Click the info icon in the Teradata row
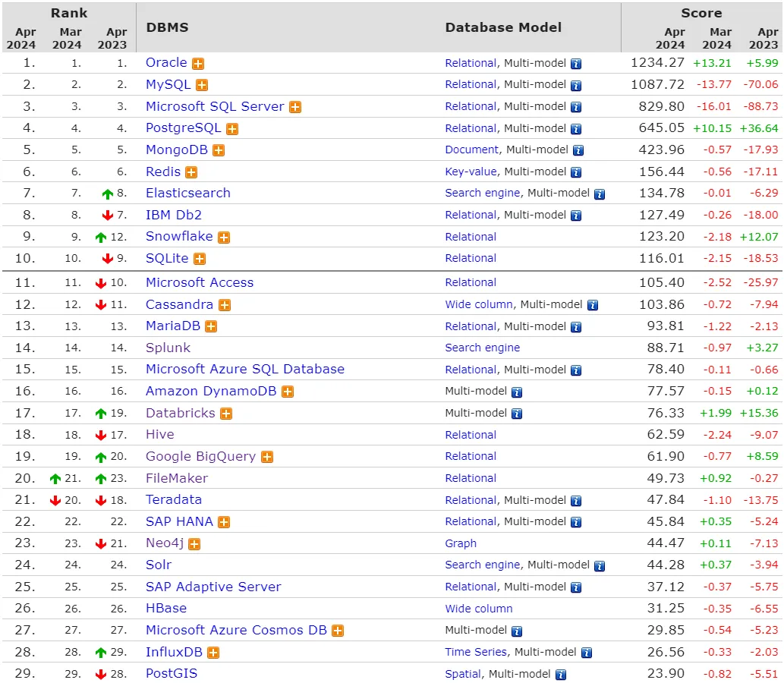This screenshot has height=683, width=784. tap(576, 501)
